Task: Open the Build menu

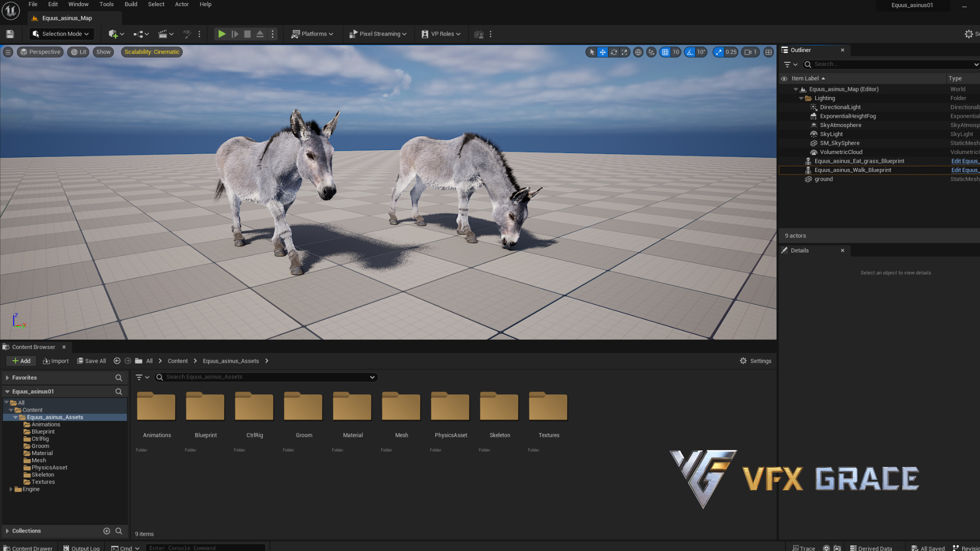Action: [131, 4]
